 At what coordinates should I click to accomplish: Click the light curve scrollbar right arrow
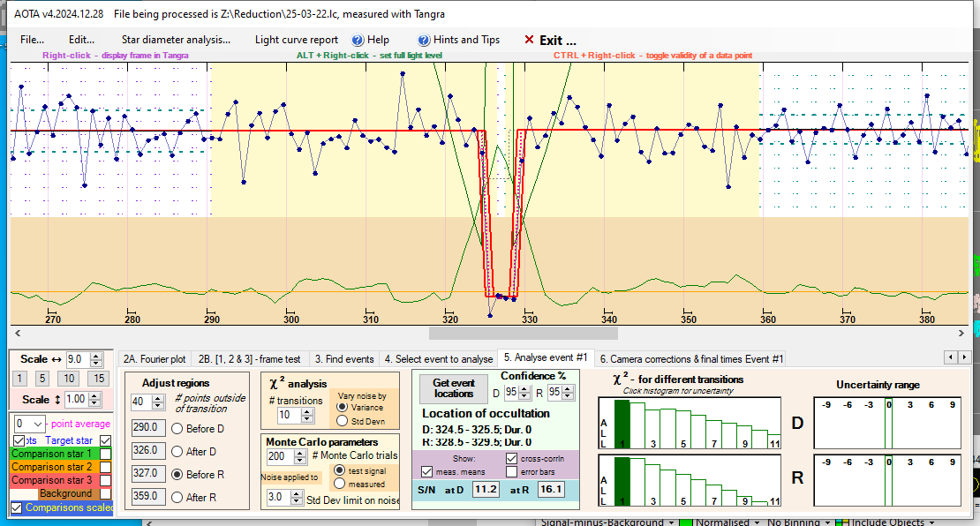(x=961, y=333)
